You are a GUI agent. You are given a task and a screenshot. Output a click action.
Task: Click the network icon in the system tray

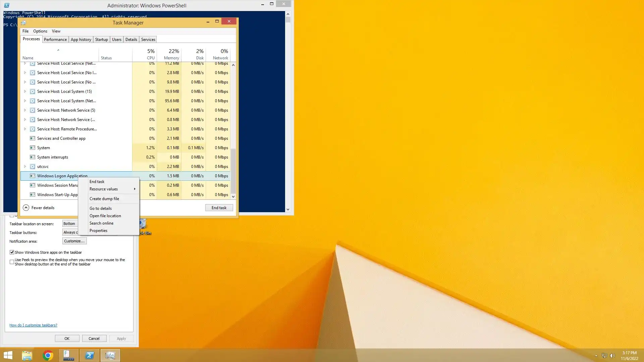(604, 356)
